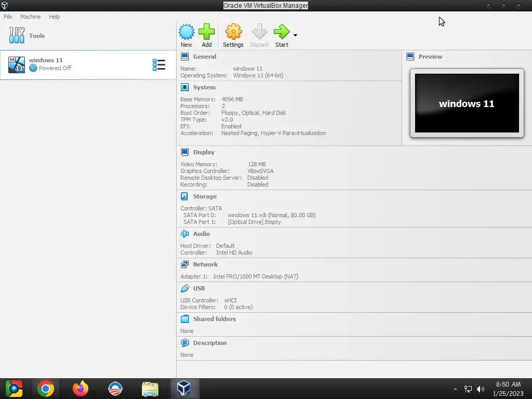
Task: Click the Video Memory 128 MB value
Action: coord(257,164)
